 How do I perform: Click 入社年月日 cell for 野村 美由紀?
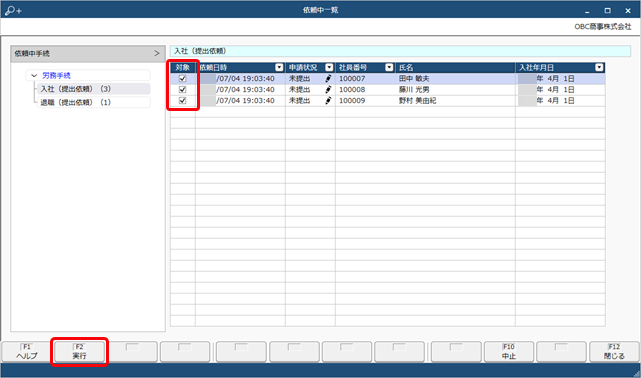560,101
